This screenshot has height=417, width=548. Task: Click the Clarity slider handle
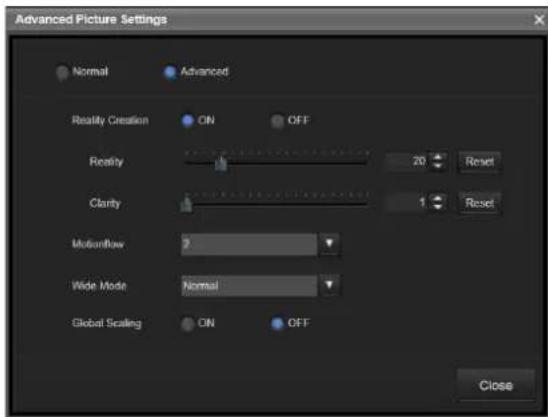186,204
